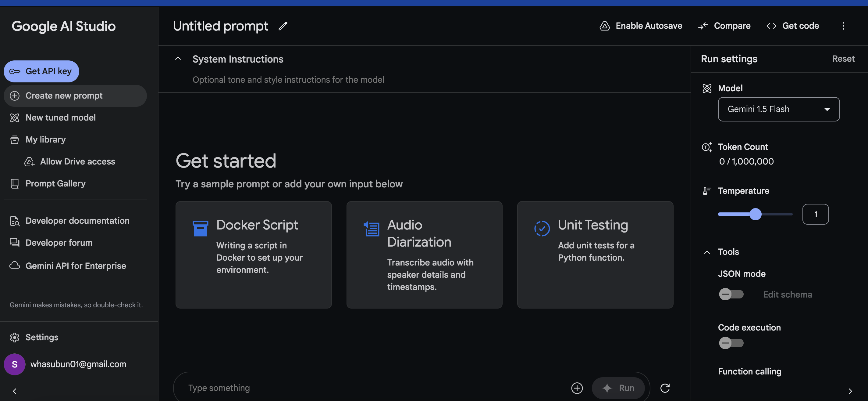Click Reset in Run settings
The width and height of the screenshot is (868, 401).
point(843,59)
